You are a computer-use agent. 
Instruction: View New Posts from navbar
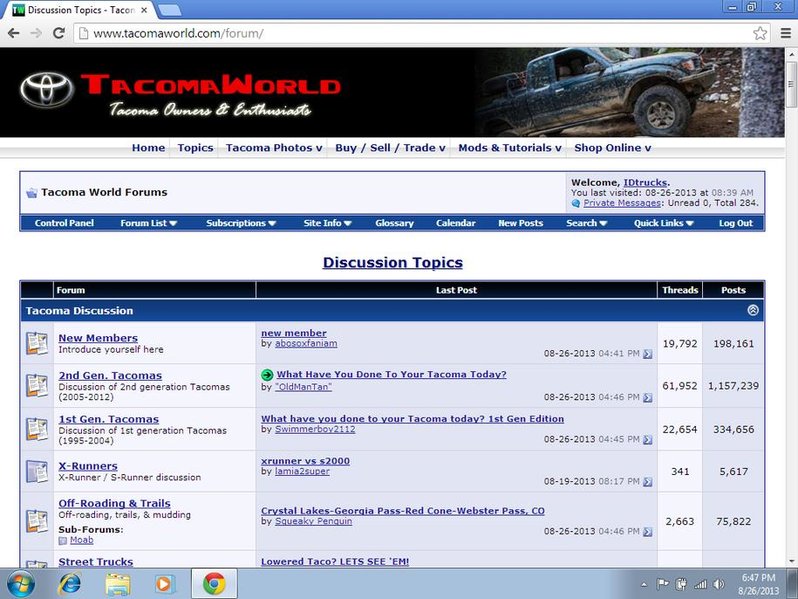pos(520,223)
